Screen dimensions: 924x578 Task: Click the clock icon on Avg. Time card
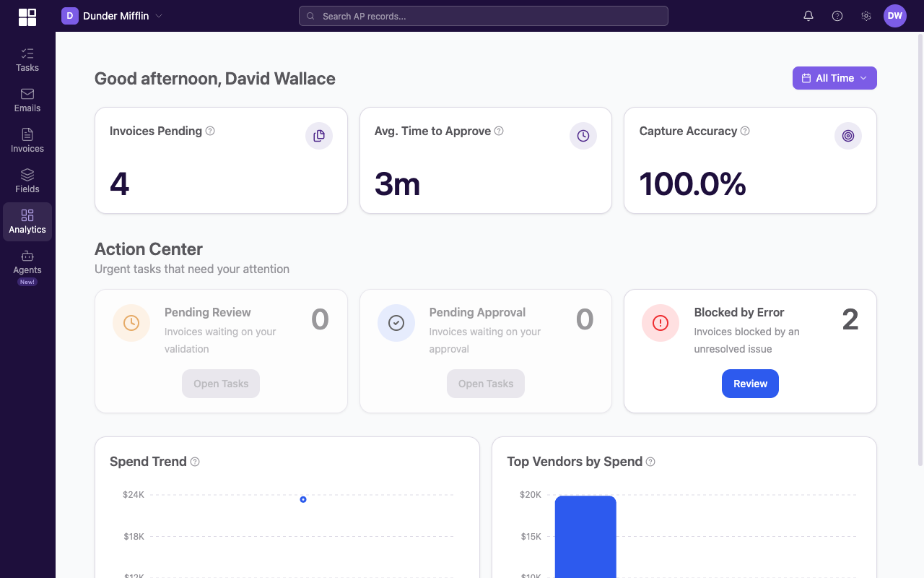click(x=583, y=136)
